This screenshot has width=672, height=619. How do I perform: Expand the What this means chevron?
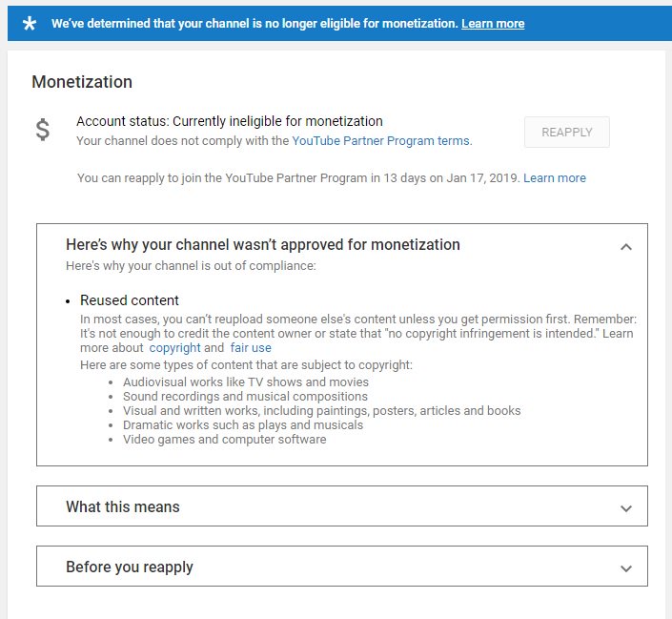pyautogui.click(x=626, y=508)
